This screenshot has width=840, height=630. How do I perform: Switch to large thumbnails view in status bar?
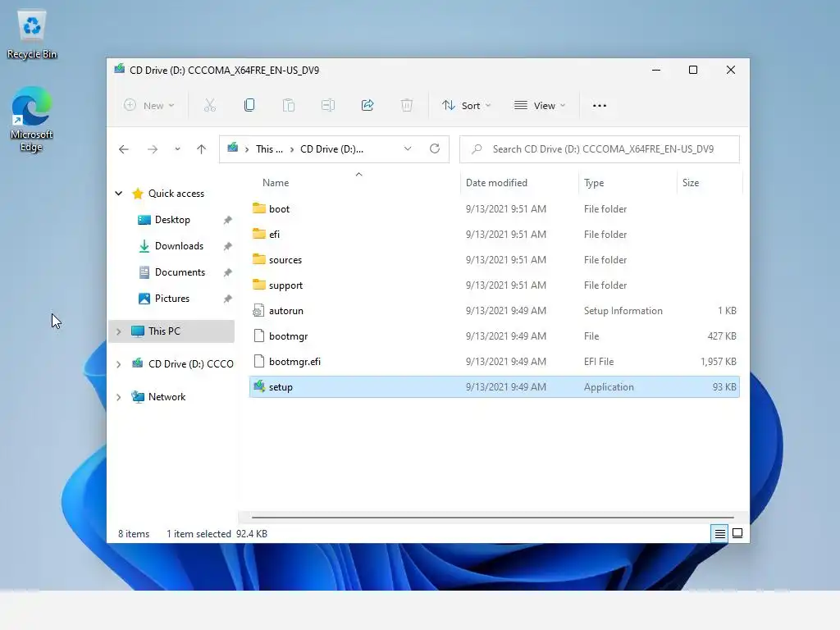coord(737,533)
